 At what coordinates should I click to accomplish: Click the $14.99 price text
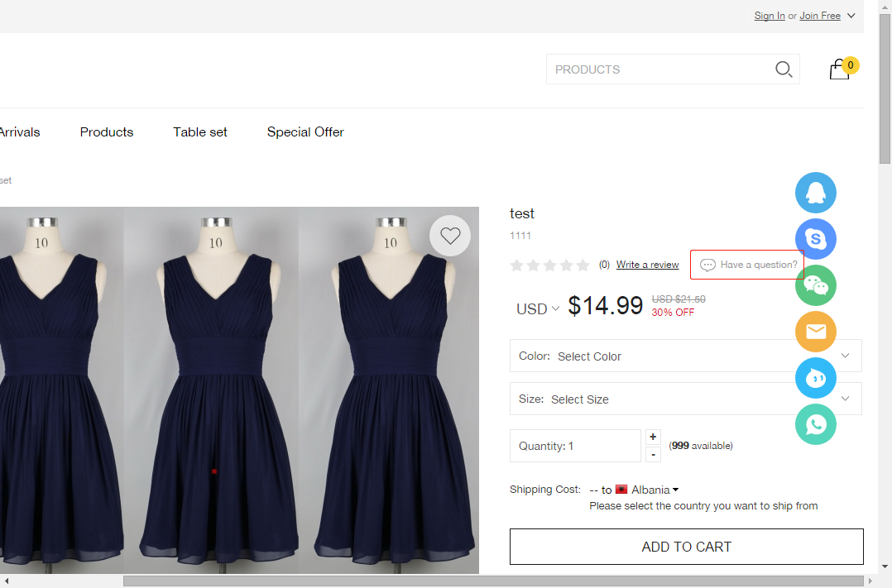click(x=606, y=305)
